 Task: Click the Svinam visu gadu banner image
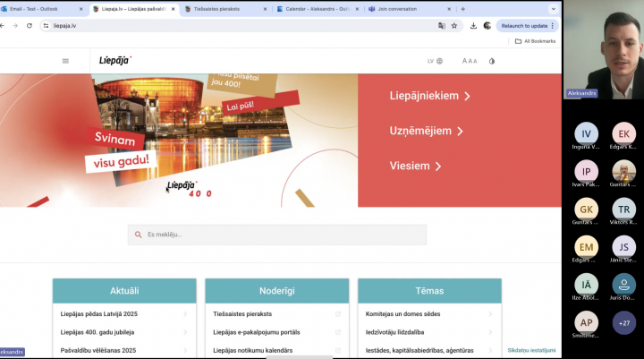179,141
